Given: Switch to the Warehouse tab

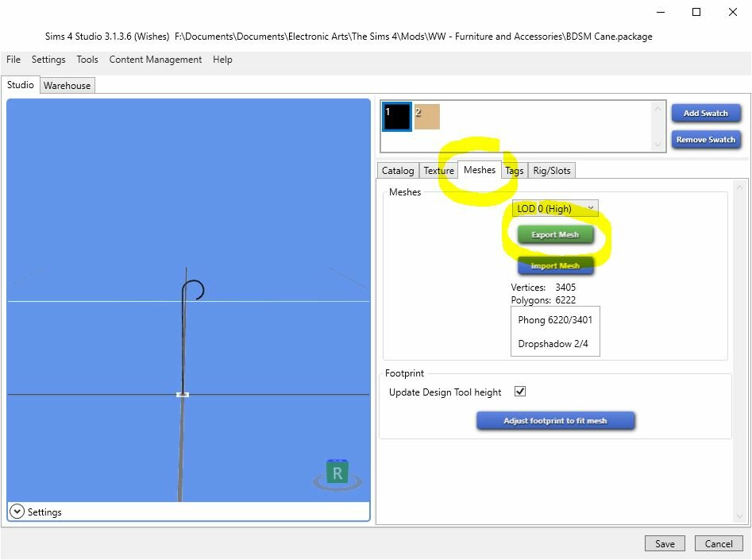Looking at the screenshot, I should 67,86.
